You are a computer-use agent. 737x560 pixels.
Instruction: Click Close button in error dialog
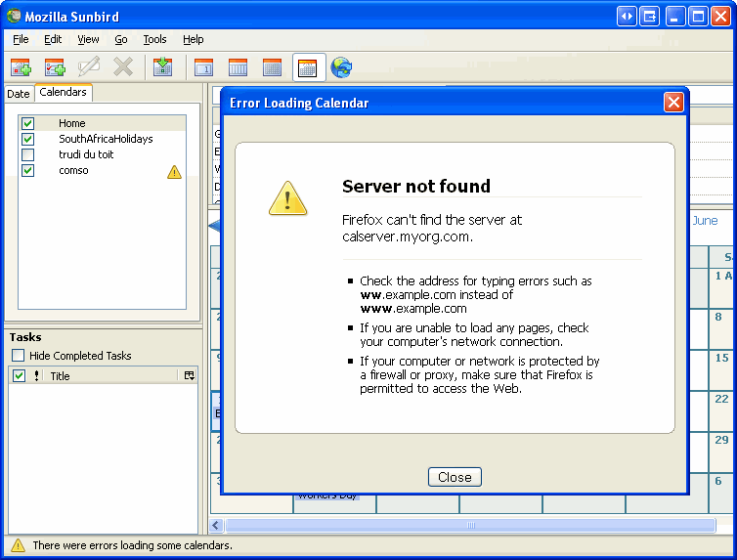point(455,477)
